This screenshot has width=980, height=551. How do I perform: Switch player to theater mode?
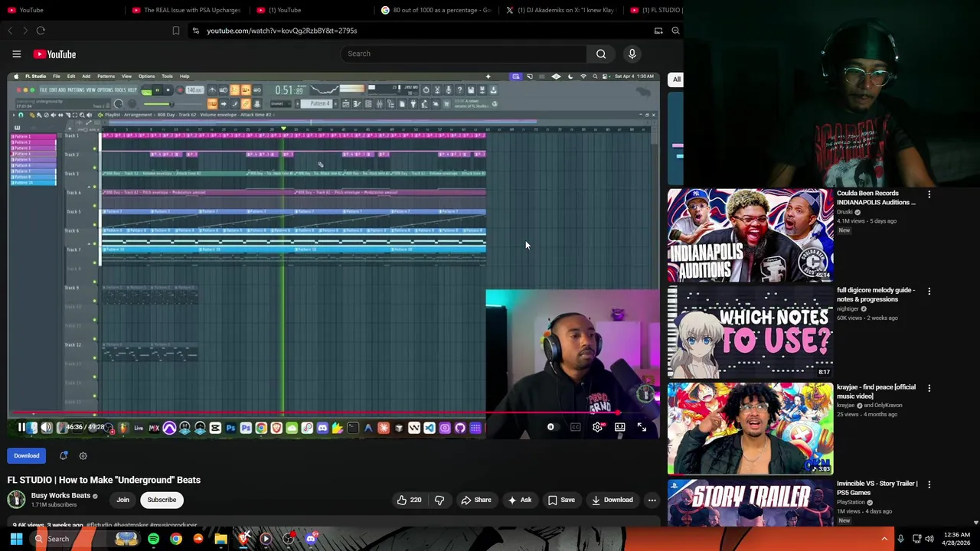click(619, 427)
